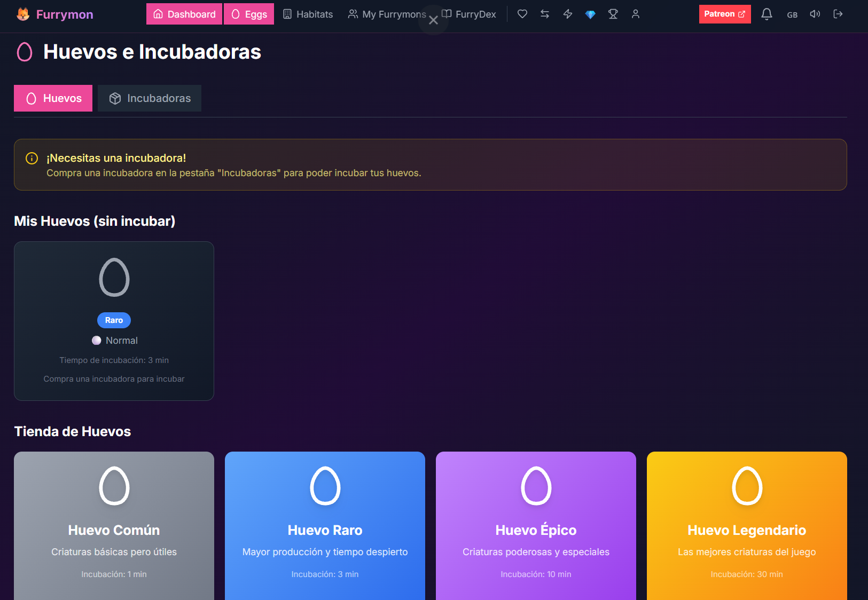Click the egg icon on Huevo Épico card
Viewport: 868px width, 600px height.
click(x=536, y=486)
